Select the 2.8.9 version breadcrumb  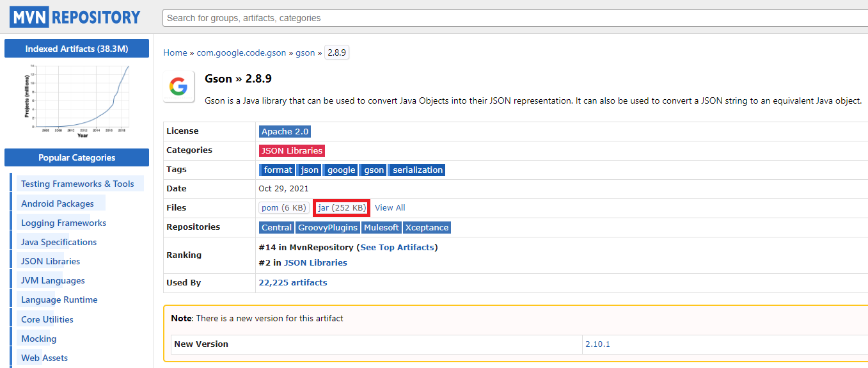pyautogui.click(x=336, y=52)
